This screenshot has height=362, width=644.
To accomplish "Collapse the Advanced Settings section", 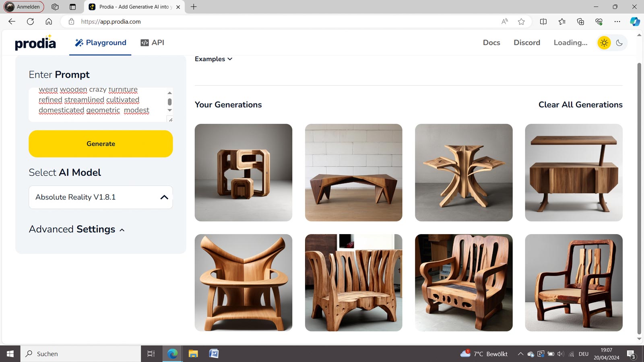I will point(76,229).
